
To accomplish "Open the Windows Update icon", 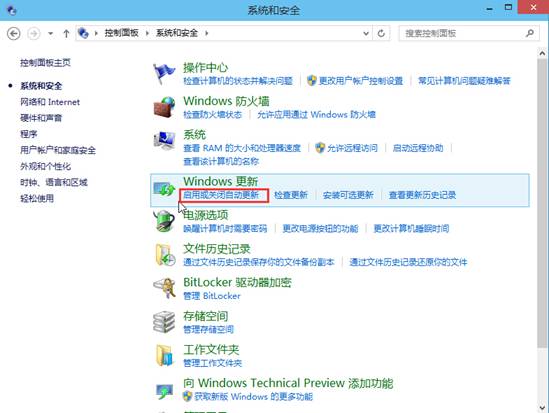I will 164,189.
